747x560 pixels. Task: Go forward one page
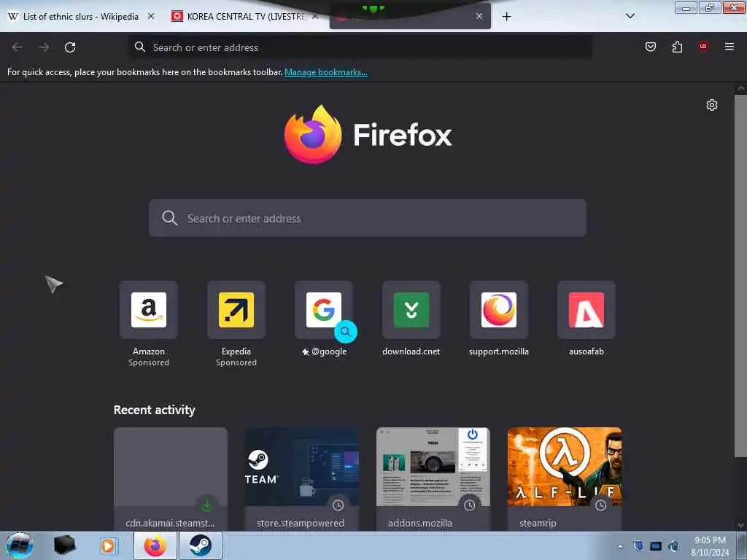click(44, 47)
